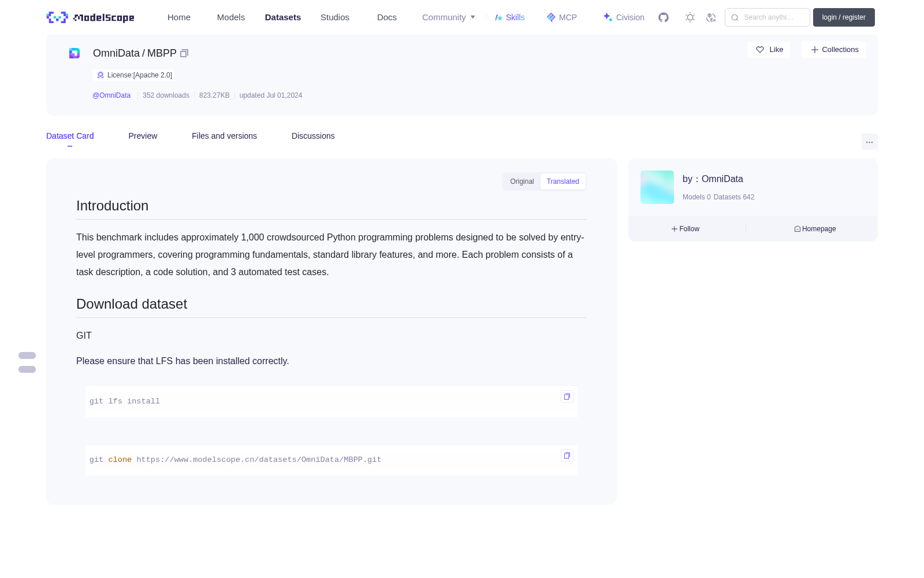Open the Models section
Image resolution: width=924 pixels, height=578 pixels.
pos(231,17)
